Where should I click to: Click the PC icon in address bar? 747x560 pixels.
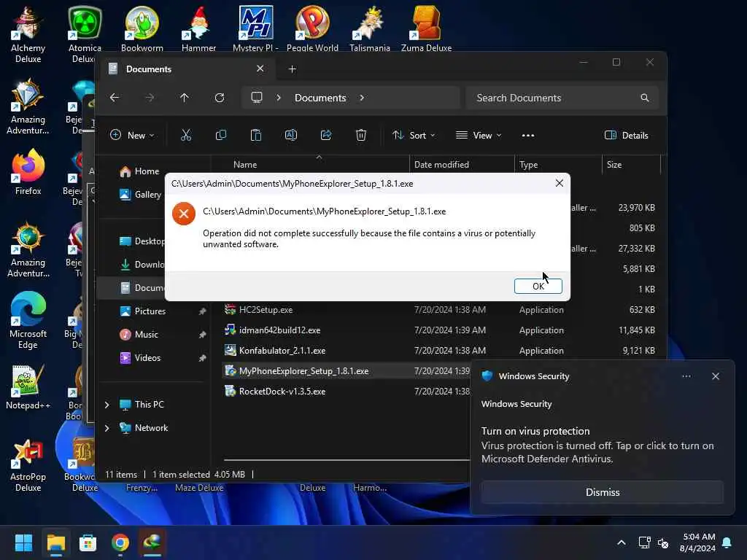click(257, 98)
